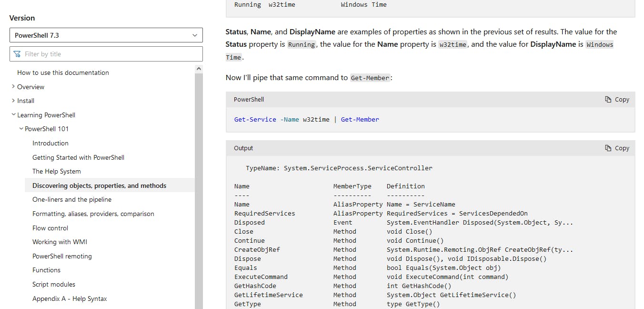Click the filter icon in search box

(18, 54)
